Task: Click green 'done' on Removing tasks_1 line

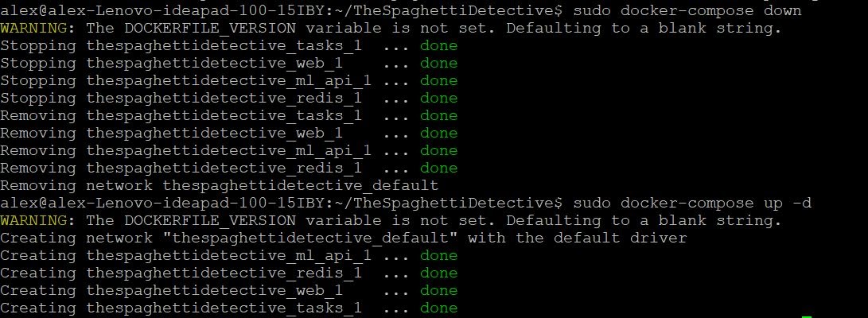Action: [x=438, y=115]
